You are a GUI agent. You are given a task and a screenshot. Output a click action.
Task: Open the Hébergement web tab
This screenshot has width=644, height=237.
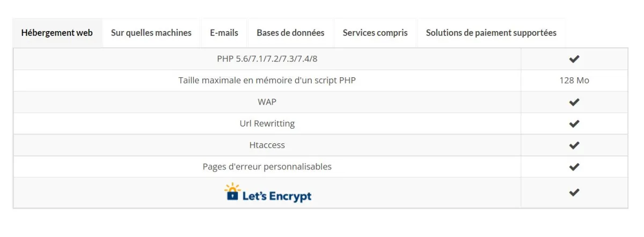pos(57,33)
